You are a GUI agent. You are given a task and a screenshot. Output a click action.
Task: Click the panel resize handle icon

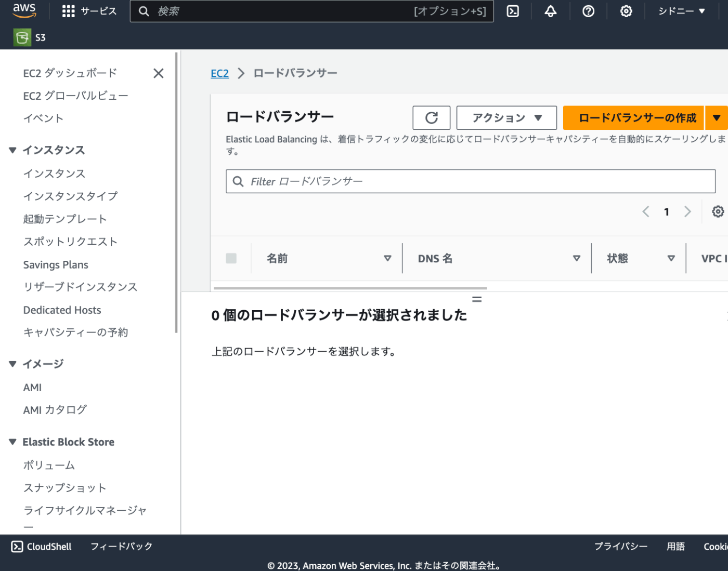[x=477, y=299]
